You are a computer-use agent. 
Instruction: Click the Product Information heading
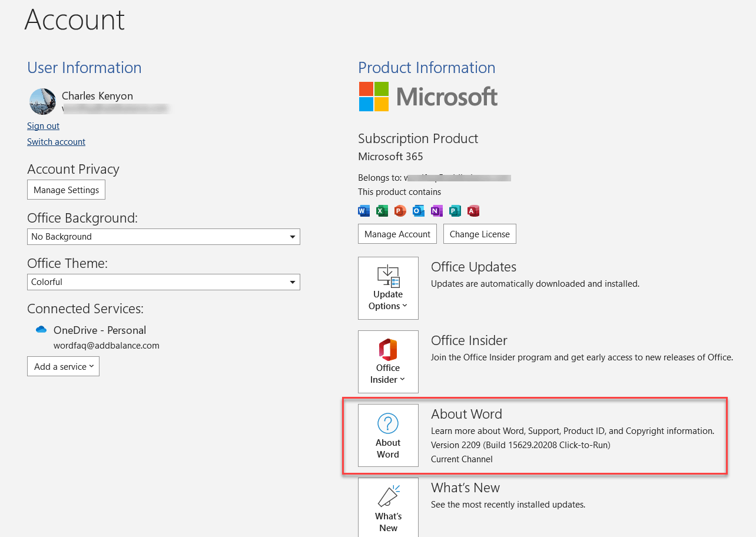tap(426, 68)
